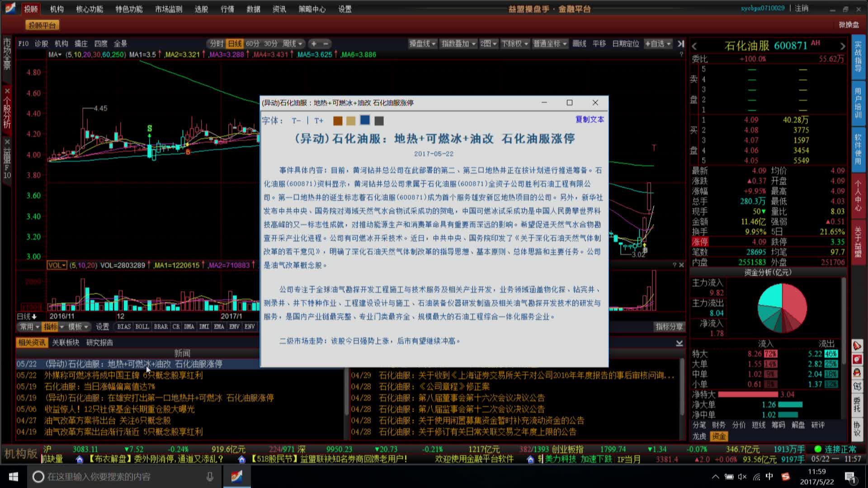Open +自选 watchlist dropdown

coord(658,44)
